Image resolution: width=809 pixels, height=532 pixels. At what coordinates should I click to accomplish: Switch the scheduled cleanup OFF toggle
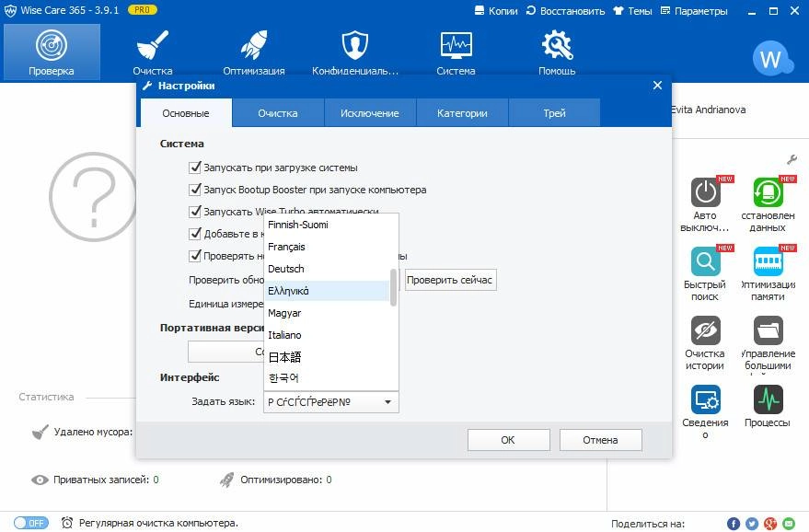tap(31, 523)
